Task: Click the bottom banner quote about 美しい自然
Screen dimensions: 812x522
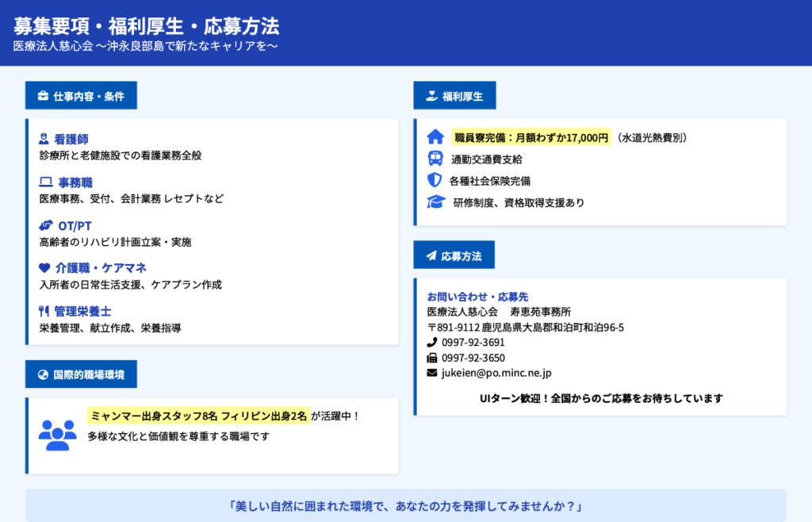Action: pyautogui.click(x=406, y=506)
